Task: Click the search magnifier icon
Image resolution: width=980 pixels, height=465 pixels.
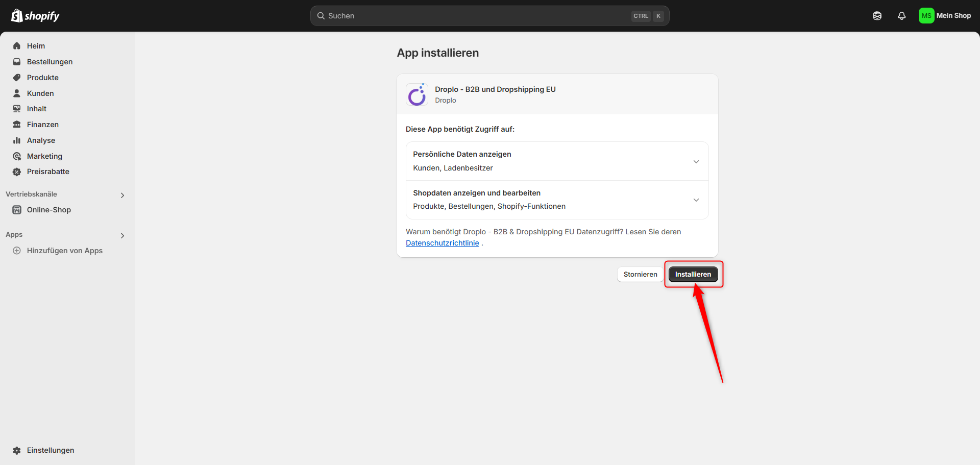Action: pos(321,16)
